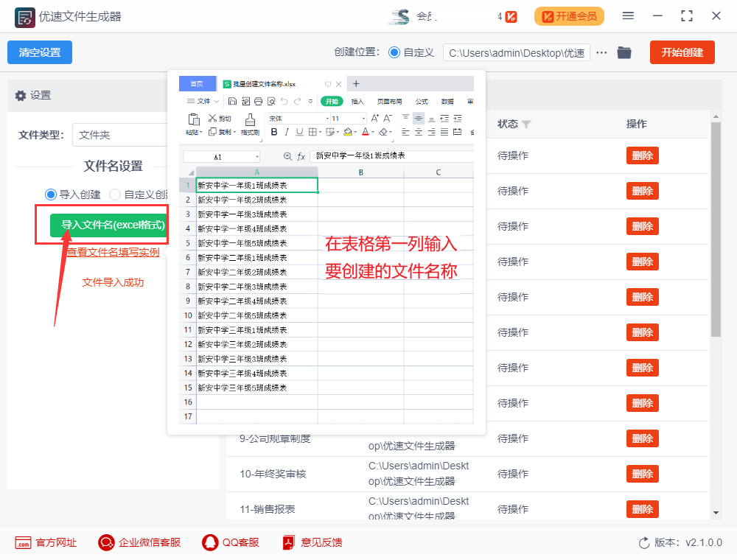Open the hamburger menu in title bar

pos(628,15)
